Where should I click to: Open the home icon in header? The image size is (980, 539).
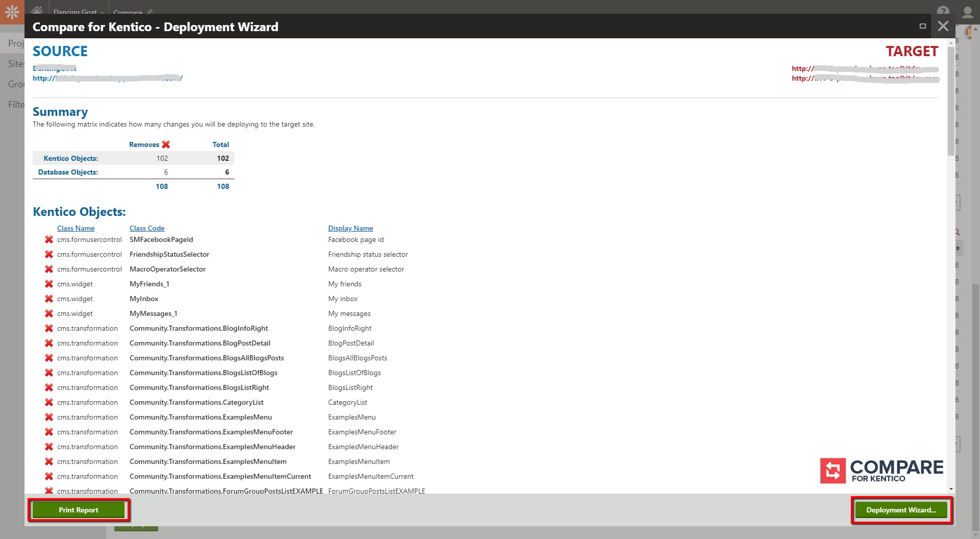click(x=37, y=10)
